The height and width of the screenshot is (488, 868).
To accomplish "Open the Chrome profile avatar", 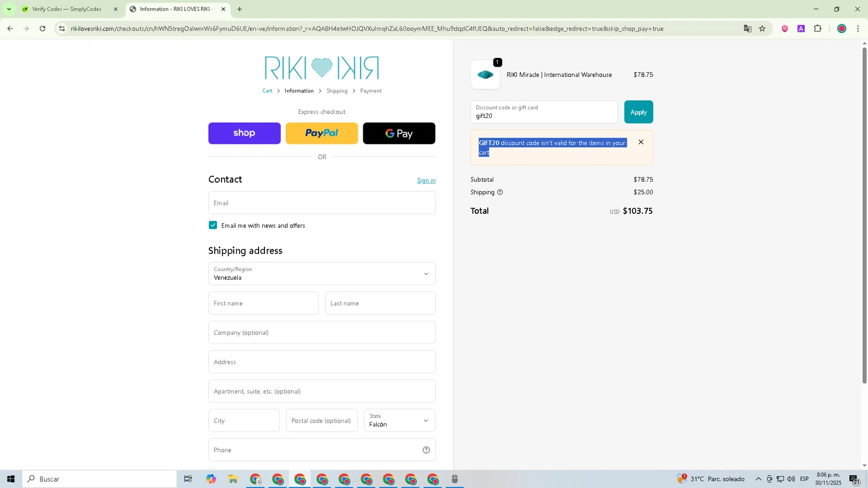I will point(842,28).
